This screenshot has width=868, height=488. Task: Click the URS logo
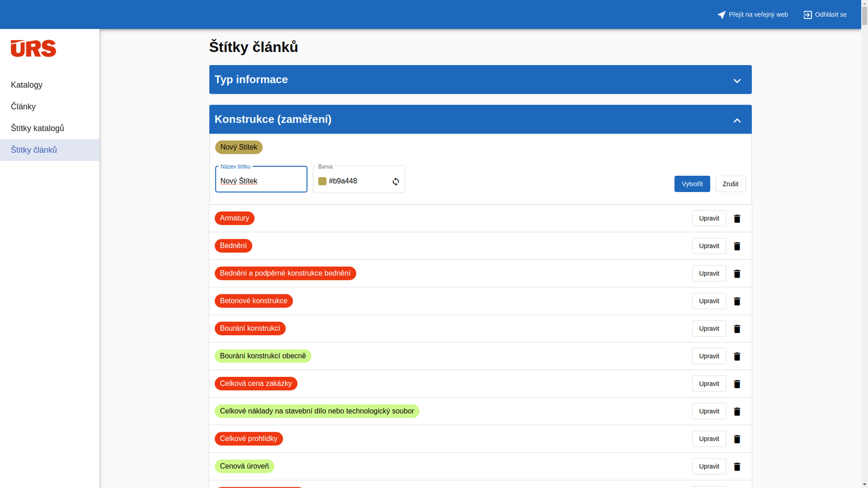33,48
